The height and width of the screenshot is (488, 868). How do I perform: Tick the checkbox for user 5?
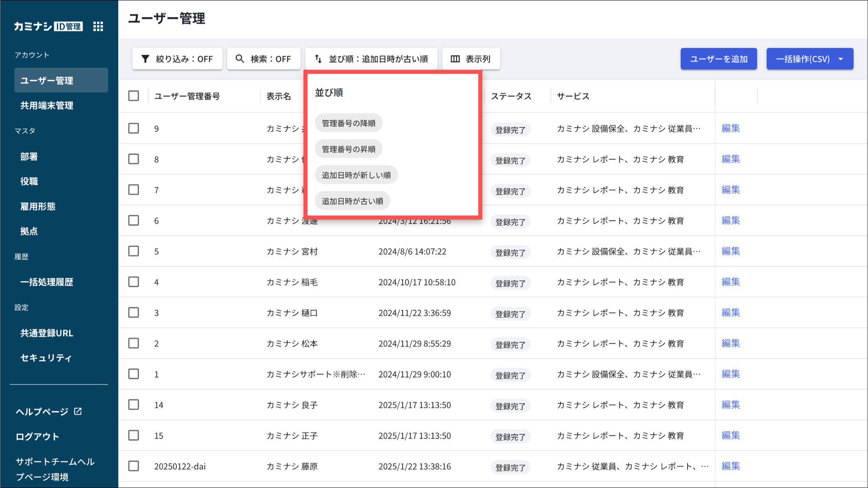134,251
